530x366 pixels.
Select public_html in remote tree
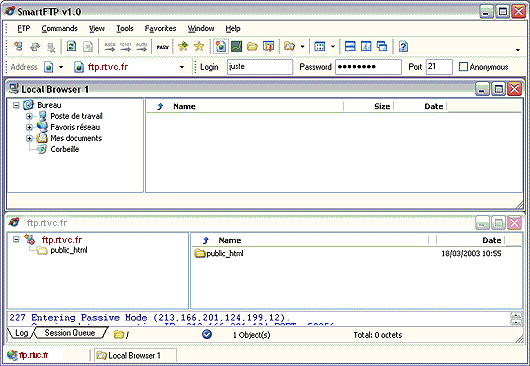click(x=69, y=250)
